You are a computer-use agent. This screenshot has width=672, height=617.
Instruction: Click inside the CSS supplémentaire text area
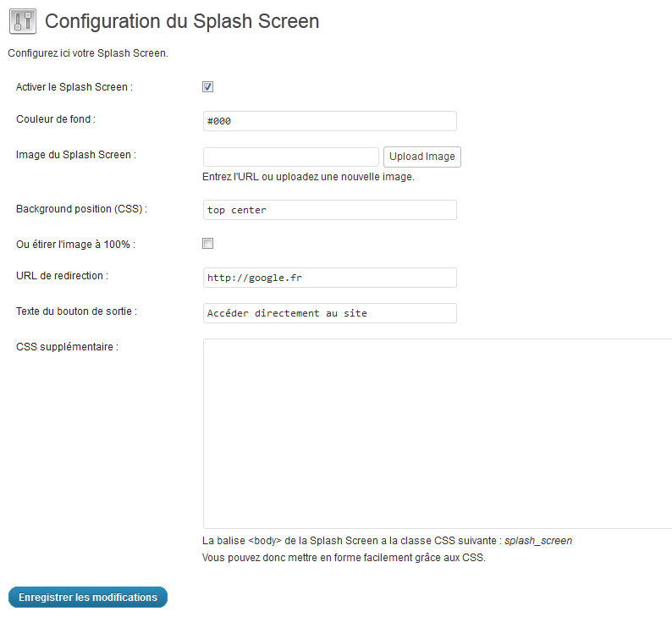[438, 433]
